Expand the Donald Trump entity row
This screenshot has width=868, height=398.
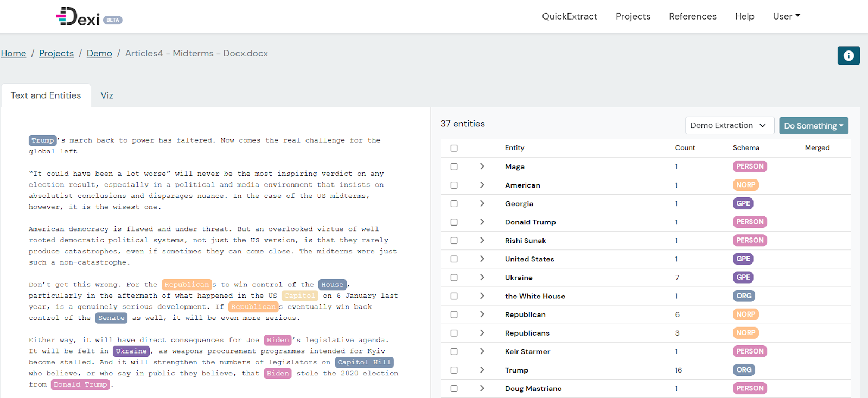[x=482, y=222]
